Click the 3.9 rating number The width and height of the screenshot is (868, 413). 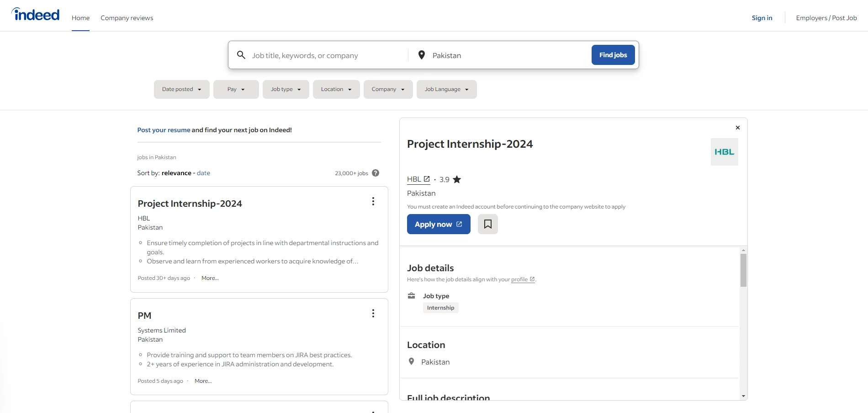coord(445,179)
